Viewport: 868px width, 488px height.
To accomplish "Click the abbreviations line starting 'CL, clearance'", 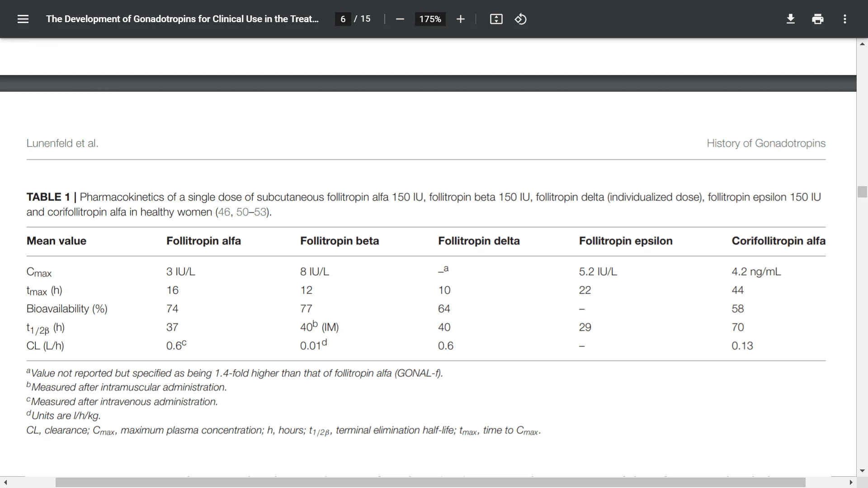I will click(x=283, y=431).
